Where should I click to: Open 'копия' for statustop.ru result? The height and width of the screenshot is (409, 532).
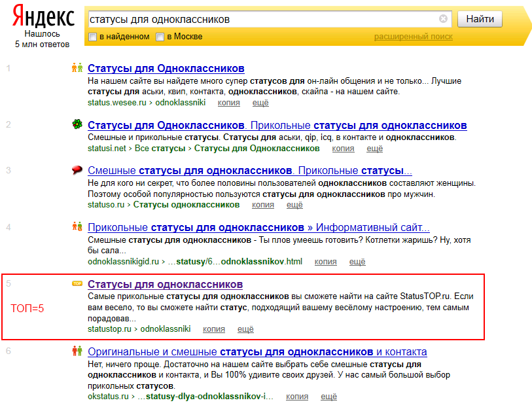pyautogui.click(x=214, y=329)
